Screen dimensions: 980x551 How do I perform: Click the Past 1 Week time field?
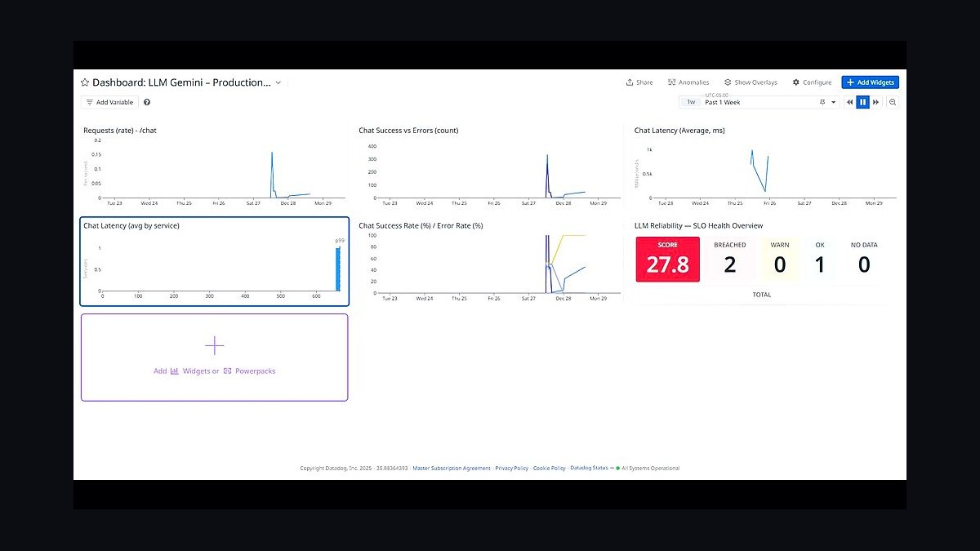pyautogui.click(x=759, y=103)
